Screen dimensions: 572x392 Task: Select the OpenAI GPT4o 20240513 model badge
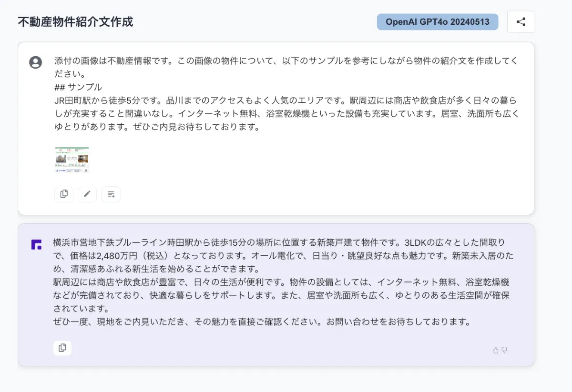click(438, 22)
